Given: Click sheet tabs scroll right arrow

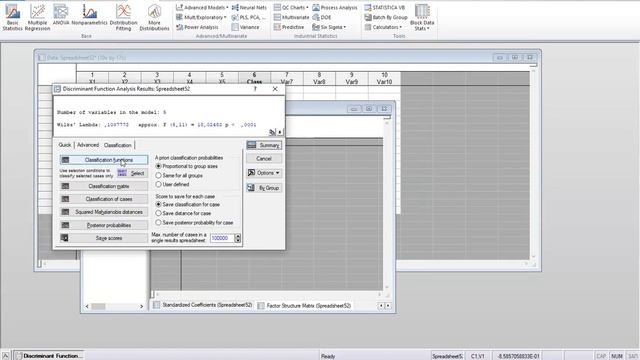Looking at the screenshot, I should (388, 305).
